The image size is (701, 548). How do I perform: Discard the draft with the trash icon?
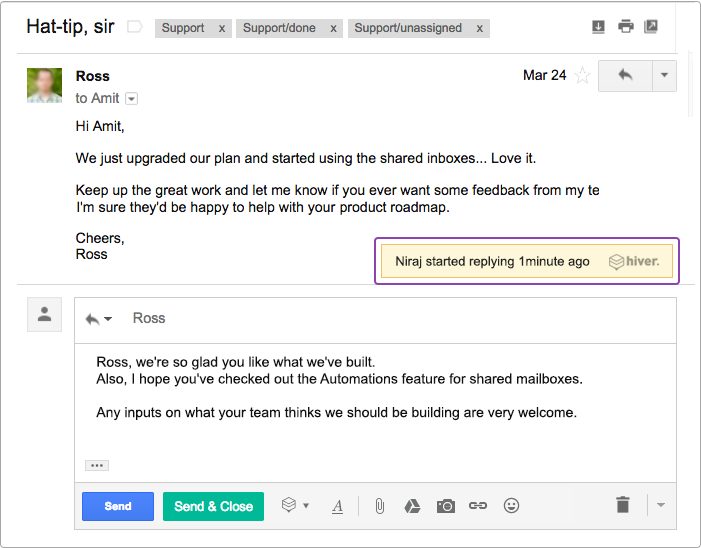pos(623,505)
